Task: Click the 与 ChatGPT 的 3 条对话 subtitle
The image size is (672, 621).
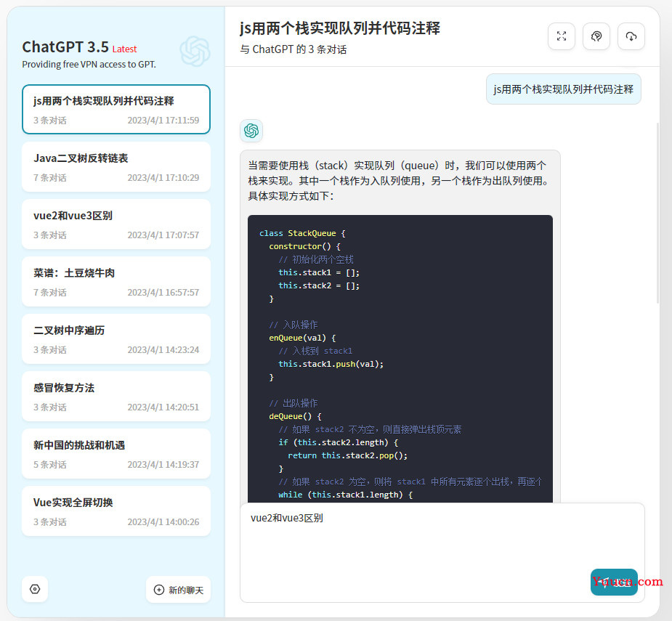Action: (x=294, y=49)
